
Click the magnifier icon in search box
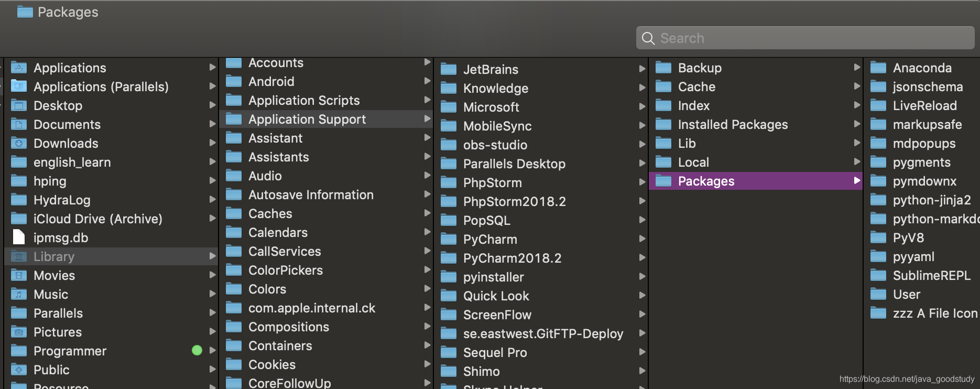coord(648,38)
